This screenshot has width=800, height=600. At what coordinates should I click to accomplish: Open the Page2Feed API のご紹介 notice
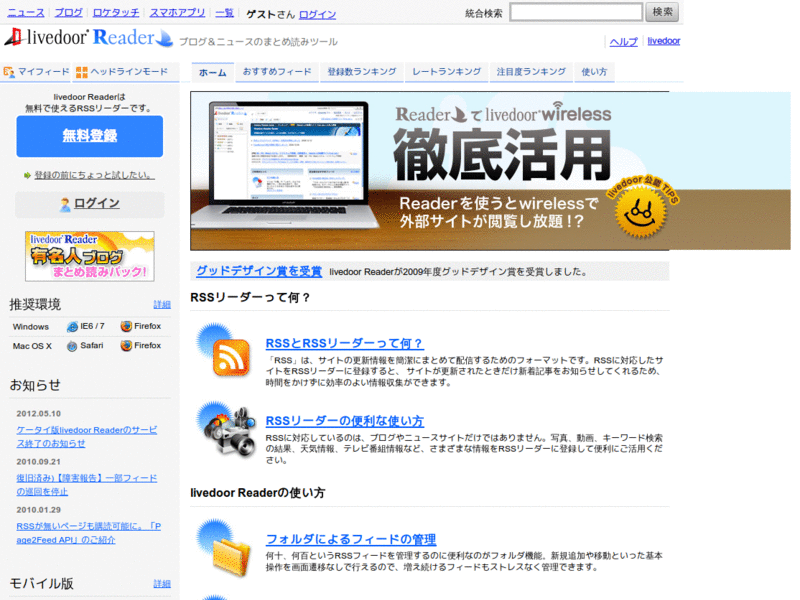coord(89,533)
